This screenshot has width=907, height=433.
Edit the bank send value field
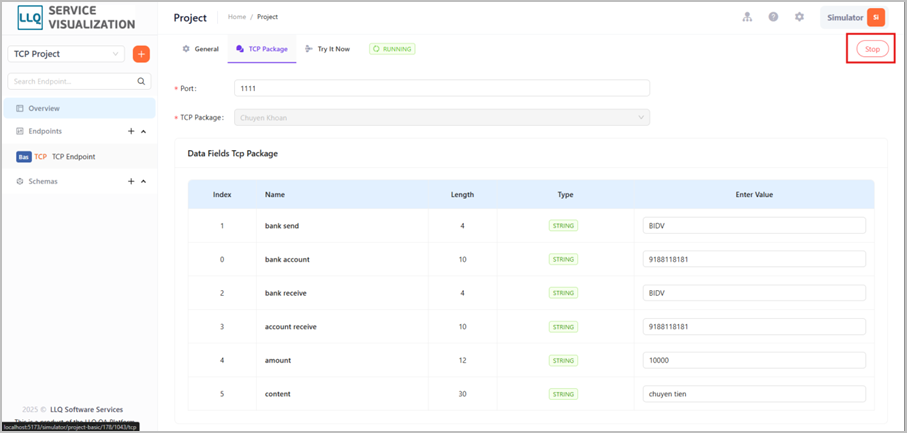click(754, 225)
